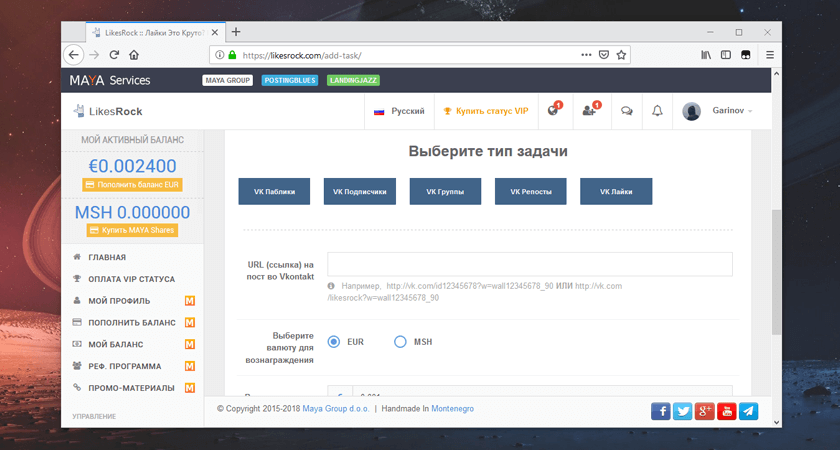Open chat messages icon
This screenshot has width=840, height=450.
[626, 111]
